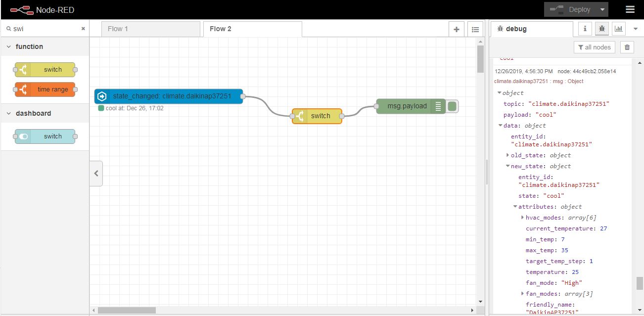Add a new flow with plus button
644x316 pixels.
click(x=457, y=29)
